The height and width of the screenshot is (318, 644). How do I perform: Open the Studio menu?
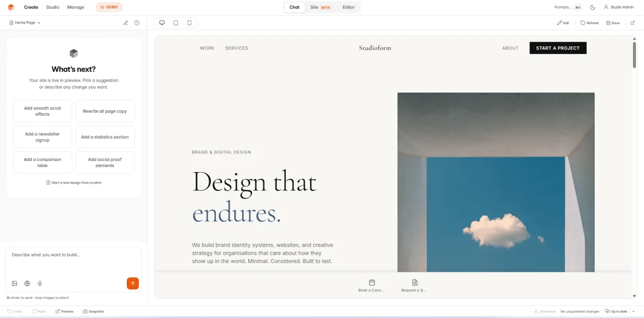[52, 7]
